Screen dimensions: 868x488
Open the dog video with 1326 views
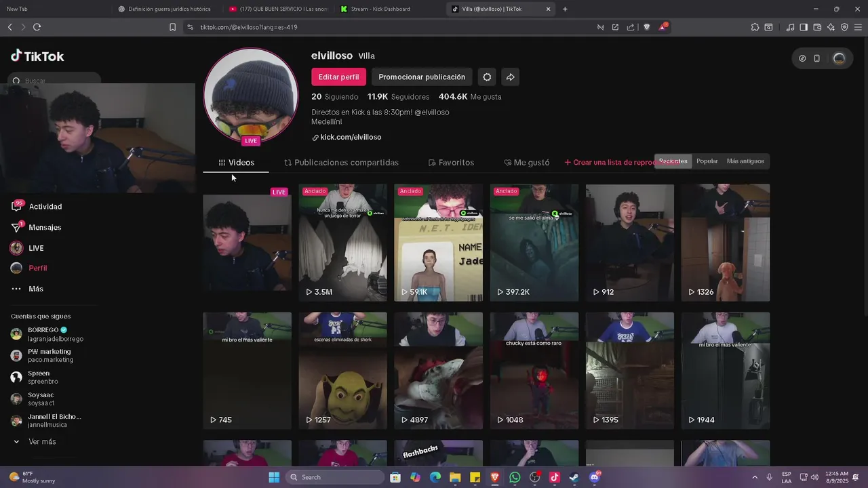[x=726, y=243]
